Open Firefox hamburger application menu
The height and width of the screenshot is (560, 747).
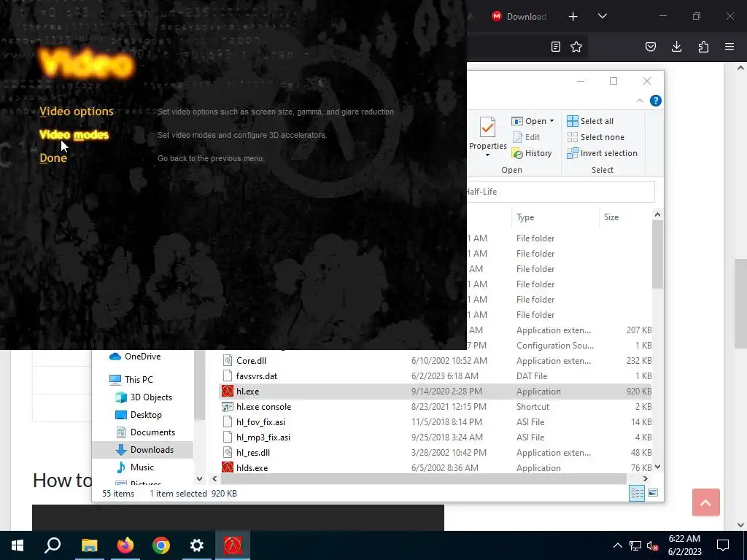pyautogui.click(x=729, y=47)
